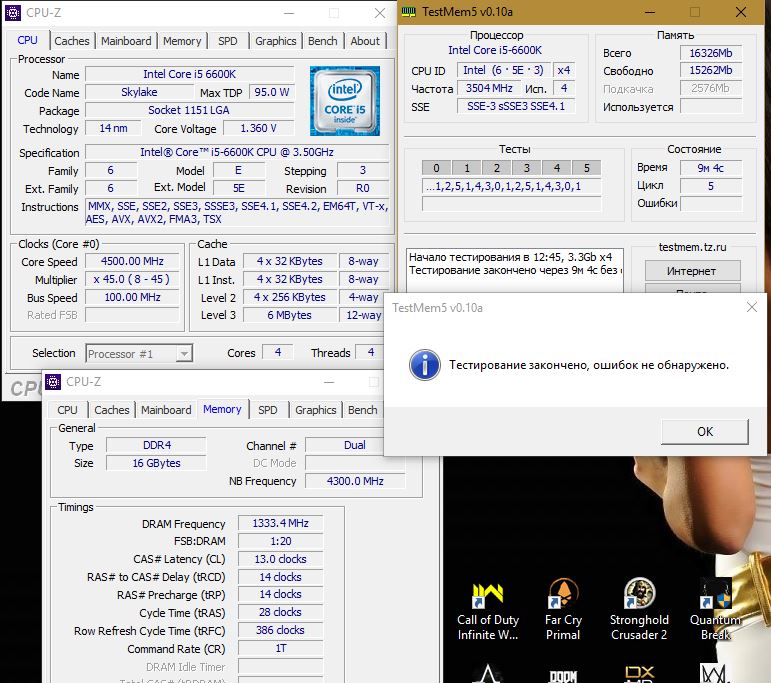The width and height of the screenshot is (771, 683).
Task: Open SPD tab in top CPU-Z window
Action: 228,41
